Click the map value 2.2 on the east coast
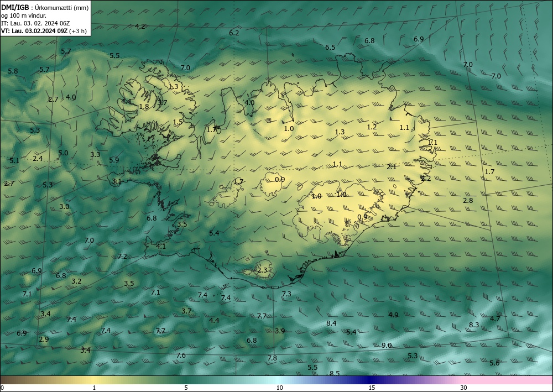Screen dimensions: 553x392 426,179
